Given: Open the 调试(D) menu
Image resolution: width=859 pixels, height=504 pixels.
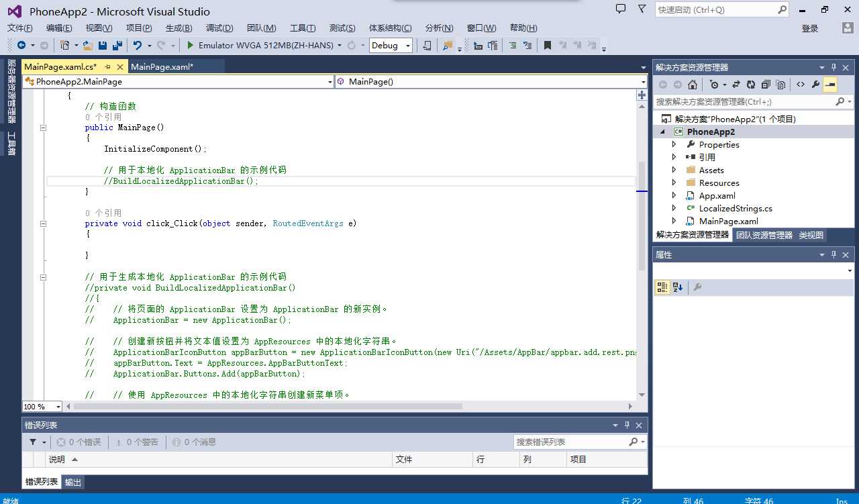Looking at the screenshot, I should point(219,28).
